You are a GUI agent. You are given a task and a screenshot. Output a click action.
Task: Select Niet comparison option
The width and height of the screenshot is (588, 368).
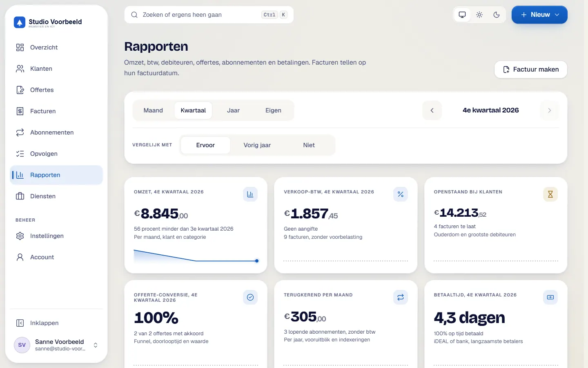tap(309, 145)
